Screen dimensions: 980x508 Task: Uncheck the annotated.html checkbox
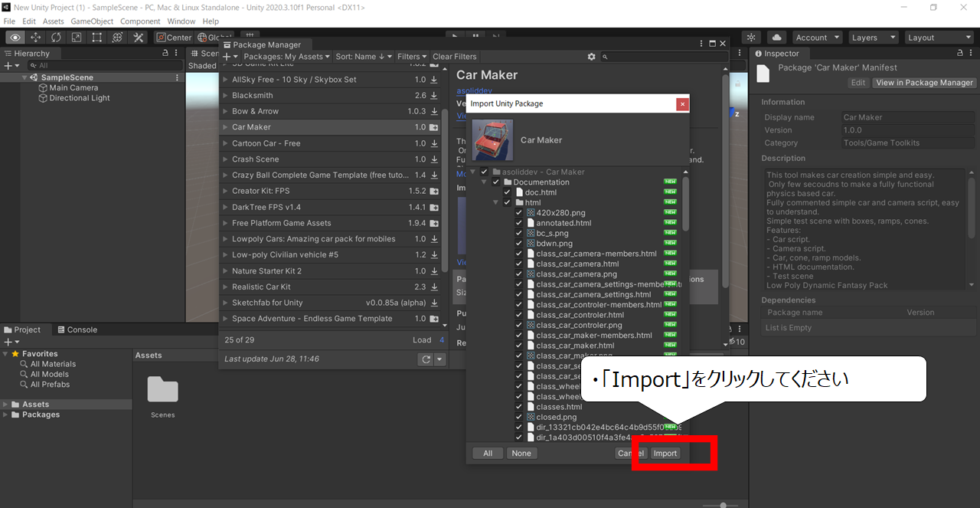click(519, 223)
